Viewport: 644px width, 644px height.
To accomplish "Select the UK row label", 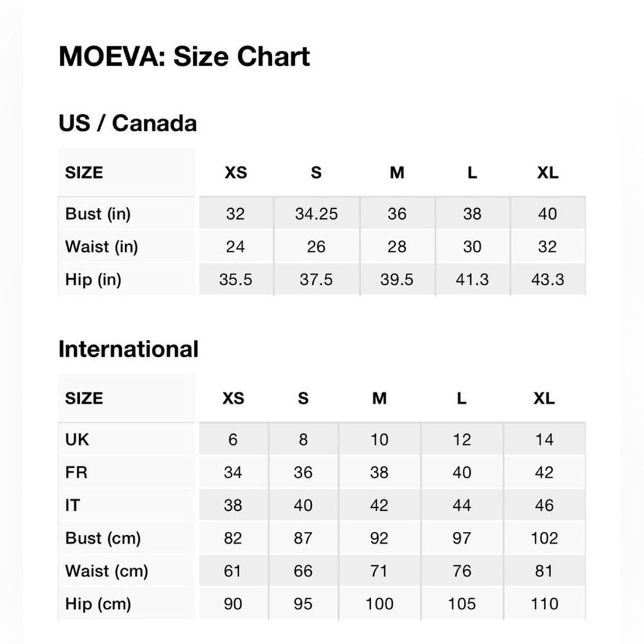I will pos(77,439).
